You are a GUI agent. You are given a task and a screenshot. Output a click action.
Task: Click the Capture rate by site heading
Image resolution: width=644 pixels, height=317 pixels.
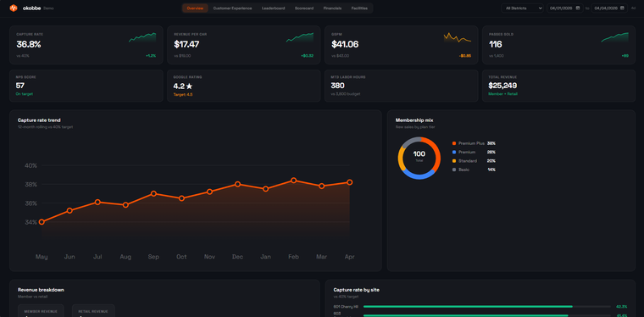click(357, 290)
